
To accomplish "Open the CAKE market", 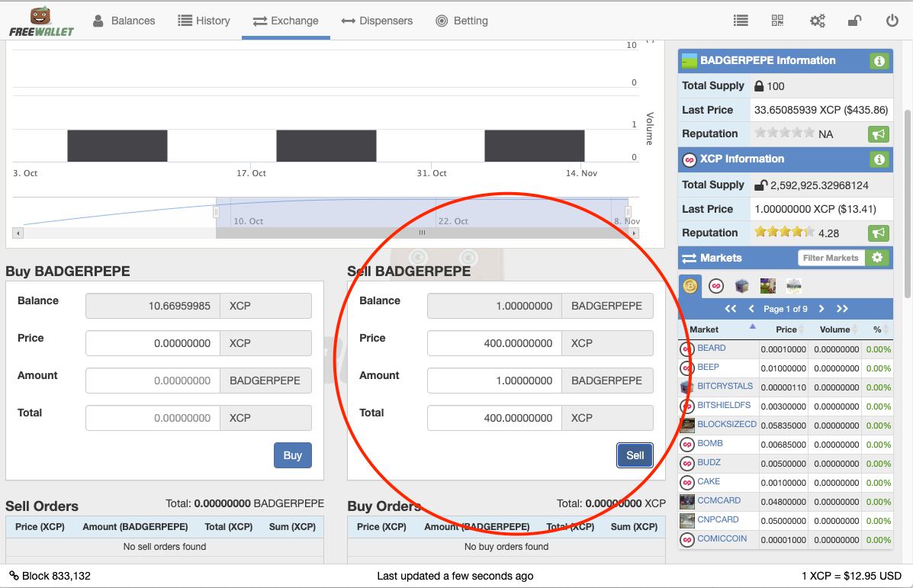I will [x=709, y=481].
